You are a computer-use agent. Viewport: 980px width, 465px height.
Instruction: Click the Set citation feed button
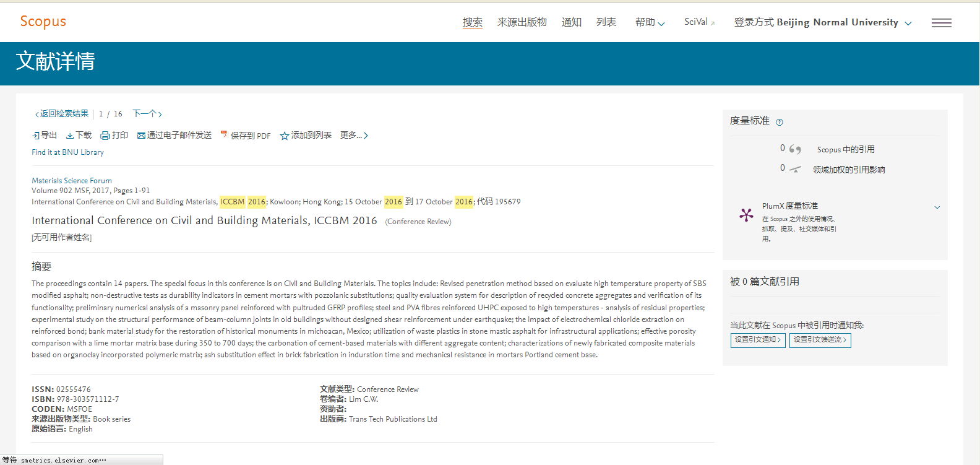pyautogui.click(x=820, y=340)
